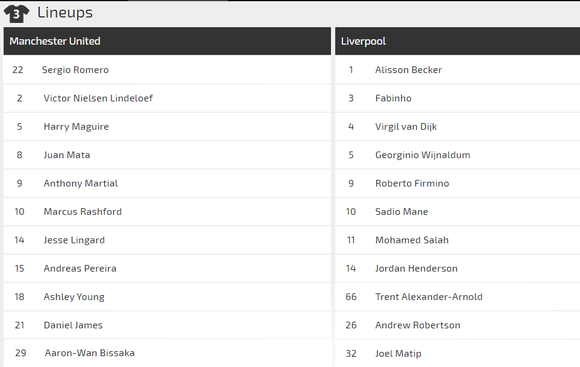Open Victor Nielsen Lindeloef player link

pyautogui.click(x=98, y=98)
